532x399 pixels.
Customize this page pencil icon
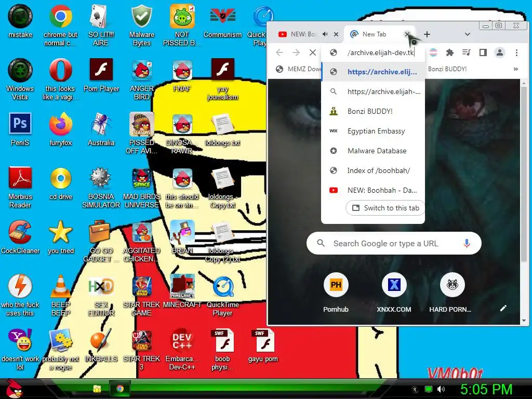point(503,308)
